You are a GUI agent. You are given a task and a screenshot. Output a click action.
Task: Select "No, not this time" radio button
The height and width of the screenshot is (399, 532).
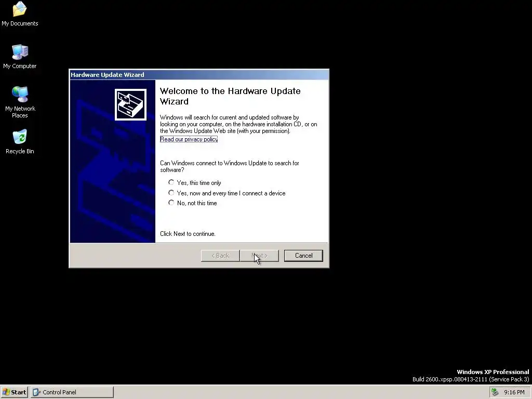171,203
